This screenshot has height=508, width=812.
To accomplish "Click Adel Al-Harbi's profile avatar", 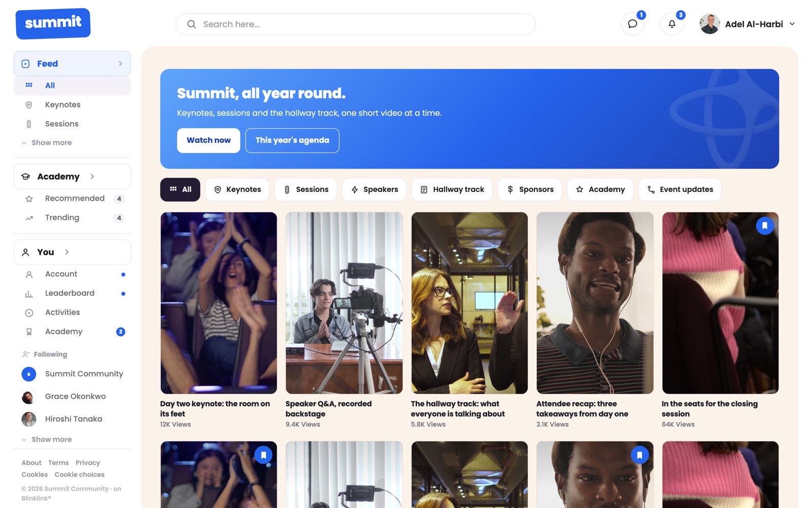I will click(x=709, y=24).
